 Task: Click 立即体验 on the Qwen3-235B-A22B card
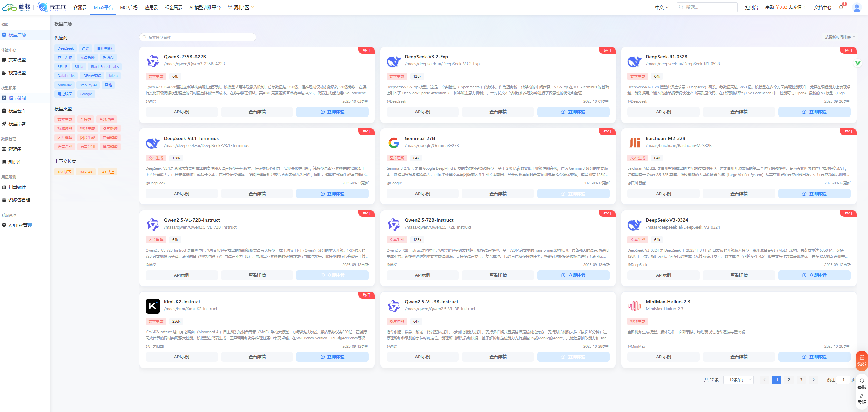(332, 112)
